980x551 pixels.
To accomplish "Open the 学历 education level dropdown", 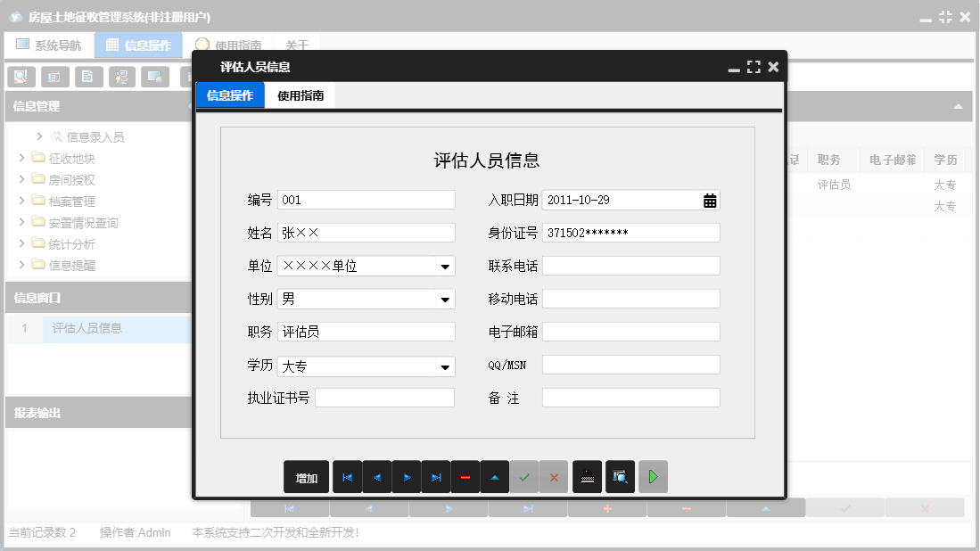I will click(x=447, y=366).
